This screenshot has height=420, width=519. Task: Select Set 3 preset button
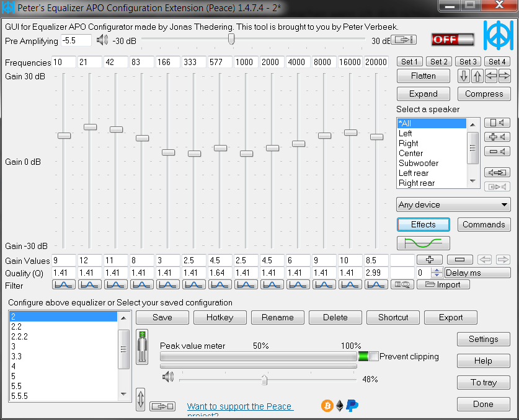pos(468,61)
